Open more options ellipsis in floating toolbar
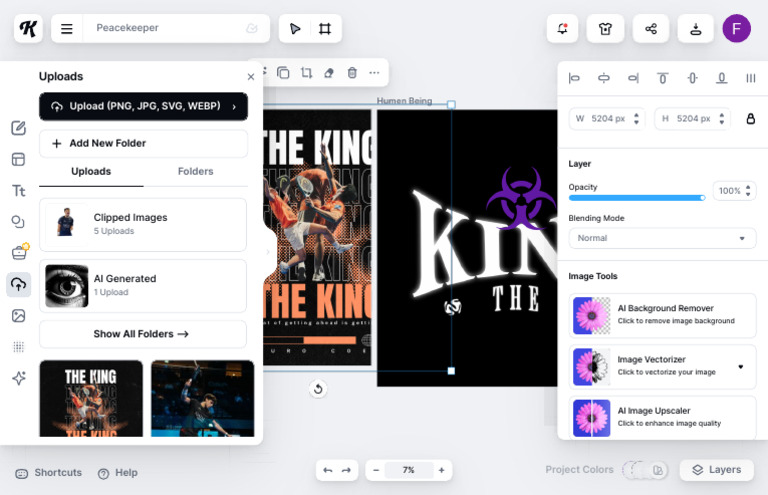768x495 pixels. [374, 72]
